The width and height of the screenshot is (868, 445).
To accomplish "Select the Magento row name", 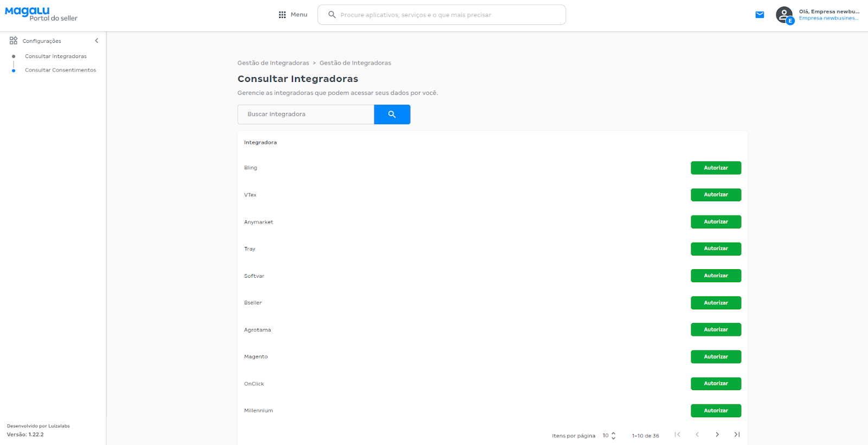I will click(256, 357).
